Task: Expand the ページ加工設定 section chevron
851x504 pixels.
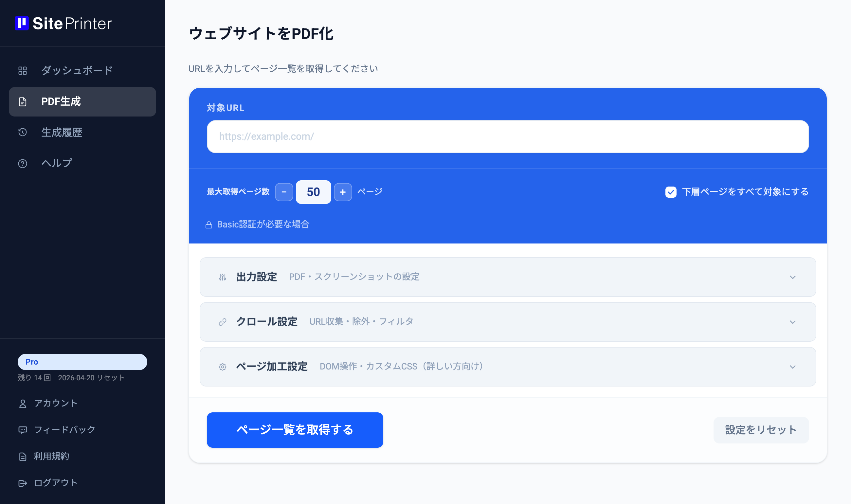Action: pyautogui.click(x=793, y=367)
